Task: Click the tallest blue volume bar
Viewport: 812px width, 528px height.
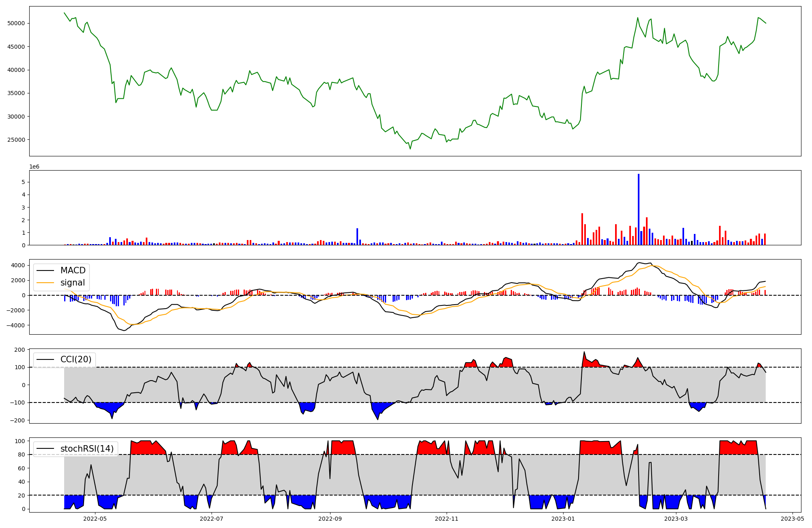Action: point(639,210)
